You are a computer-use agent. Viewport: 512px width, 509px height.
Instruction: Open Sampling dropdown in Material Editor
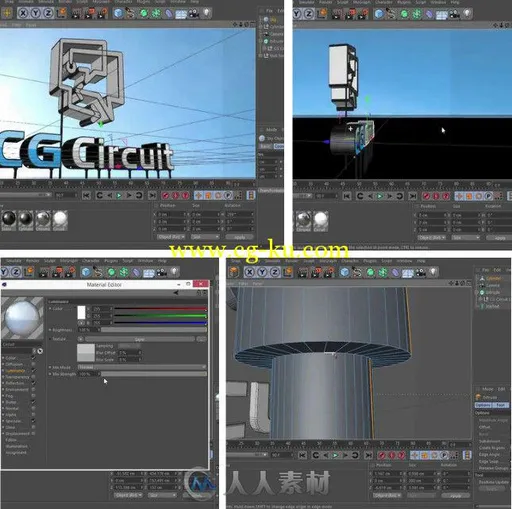pyautogui.click(x=129, y=346)
